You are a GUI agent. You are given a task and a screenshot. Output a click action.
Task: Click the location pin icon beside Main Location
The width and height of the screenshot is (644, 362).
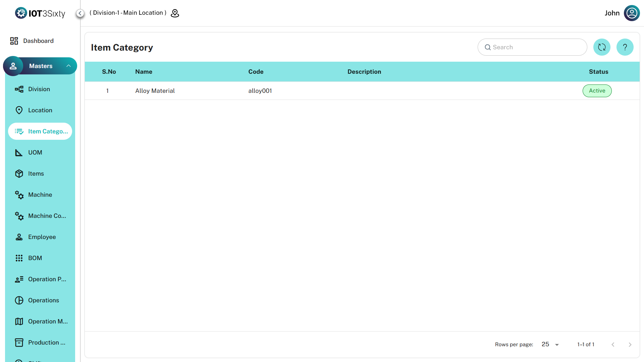[x=175, y=13]
